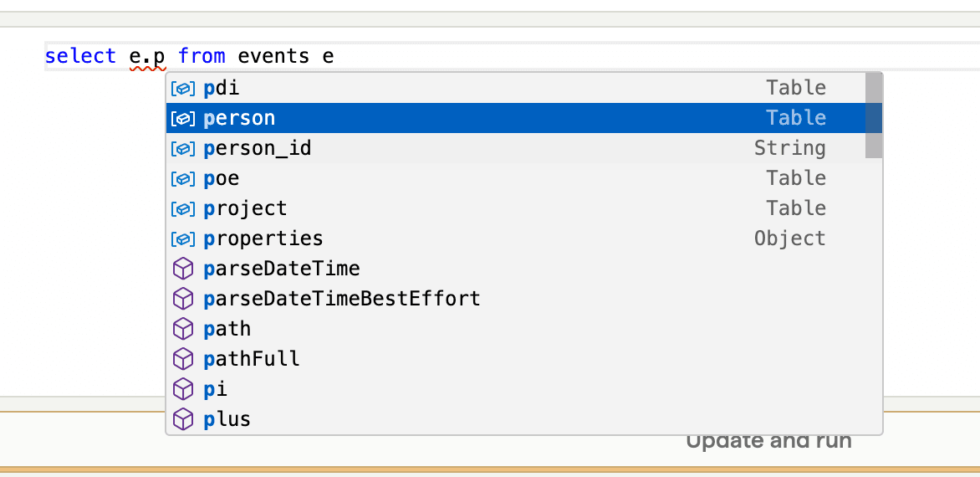
Task: Place cursor on underlined e.p text
Action: pos(147,57)
